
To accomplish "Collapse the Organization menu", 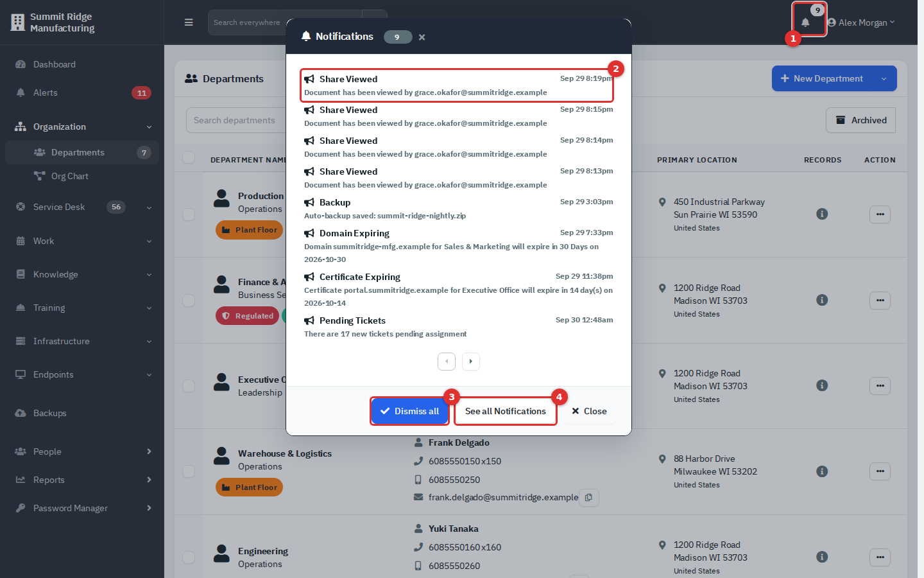I will coord(82,127).
